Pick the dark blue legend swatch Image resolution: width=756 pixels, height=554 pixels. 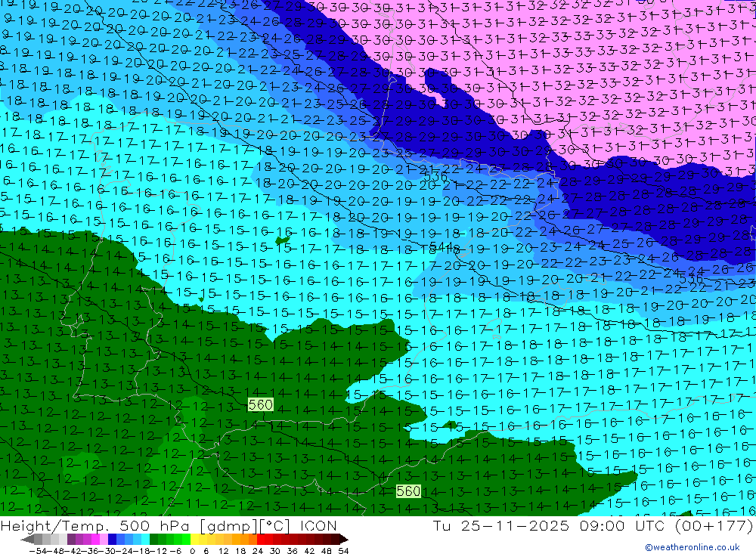(x=112, y=540)
